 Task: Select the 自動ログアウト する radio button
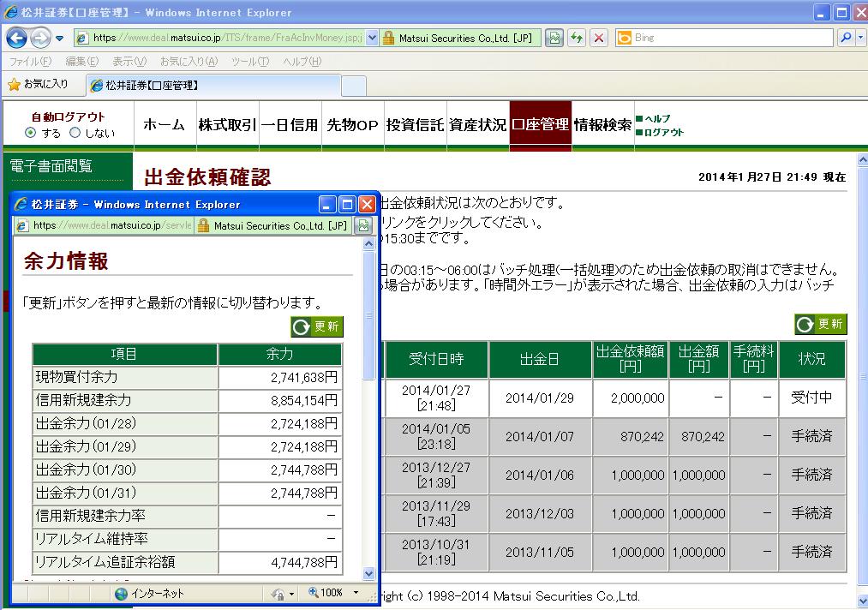click(x=31, y=133)
